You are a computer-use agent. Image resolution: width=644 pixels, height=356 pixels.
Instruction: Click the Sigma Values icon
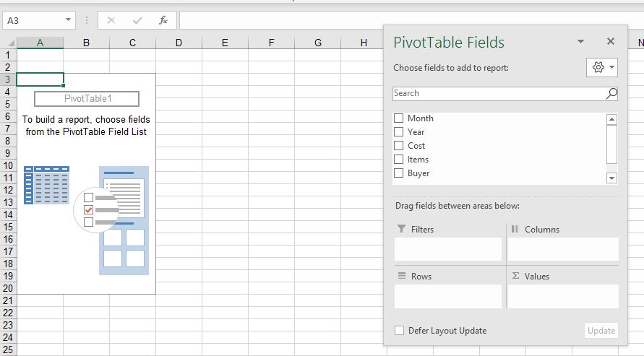(x=515, y=276)
